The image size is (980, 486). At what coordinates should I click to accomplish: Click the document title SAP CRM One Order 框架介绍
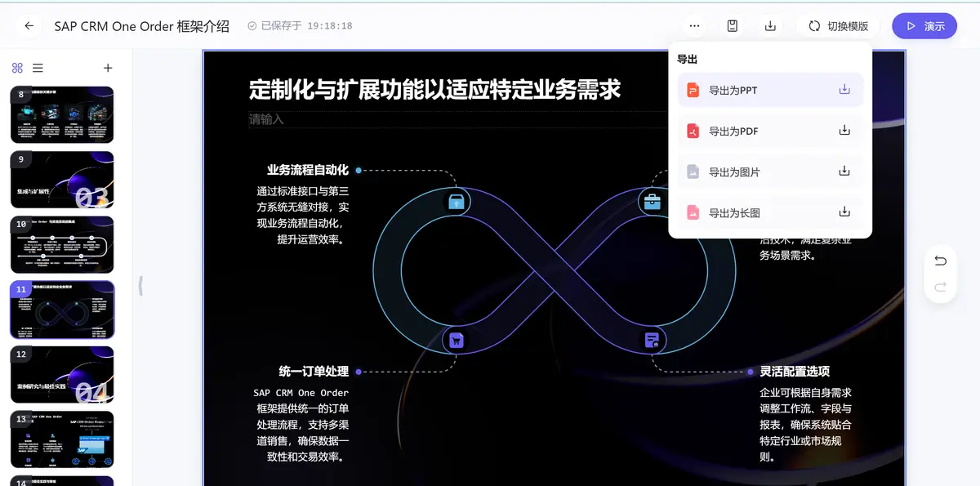(142, 26)
